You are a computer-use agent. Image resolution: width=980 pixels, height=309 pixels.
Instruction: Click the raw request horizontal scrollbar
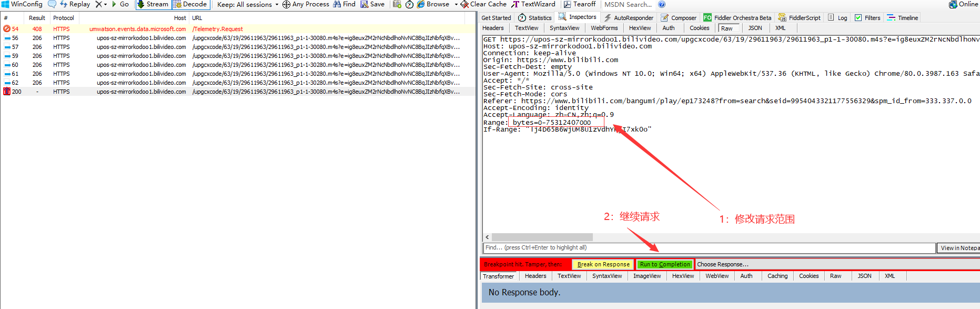click(x=542, y=237)
